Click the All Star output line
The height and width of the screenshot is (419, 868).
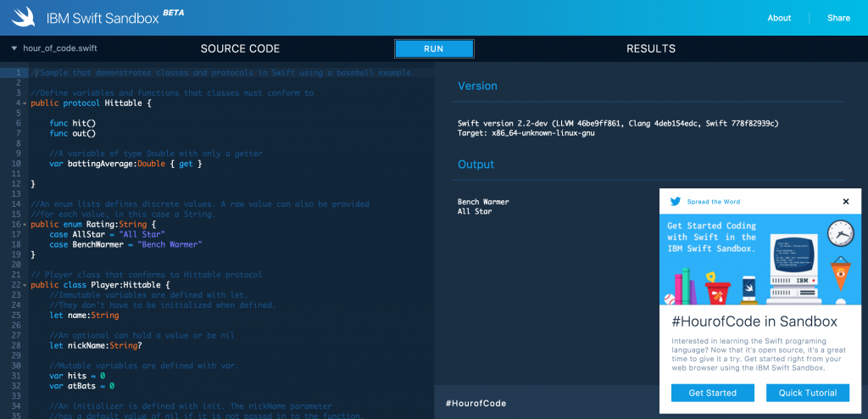[475, 212]
